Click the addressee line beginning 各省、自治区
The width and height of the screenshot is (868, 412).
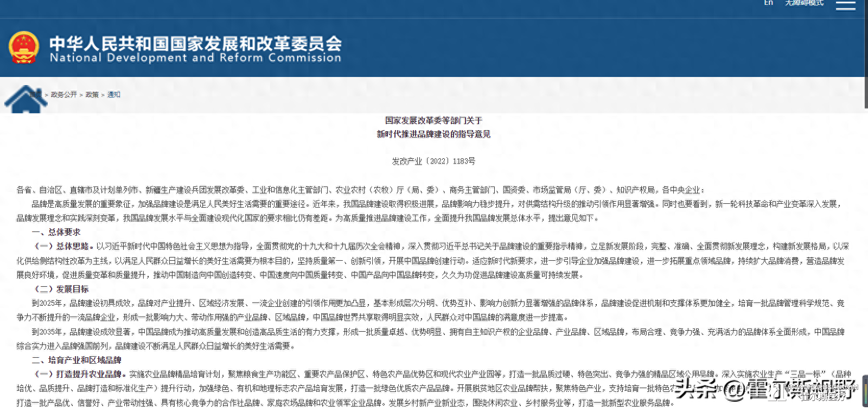pos(361,190)
